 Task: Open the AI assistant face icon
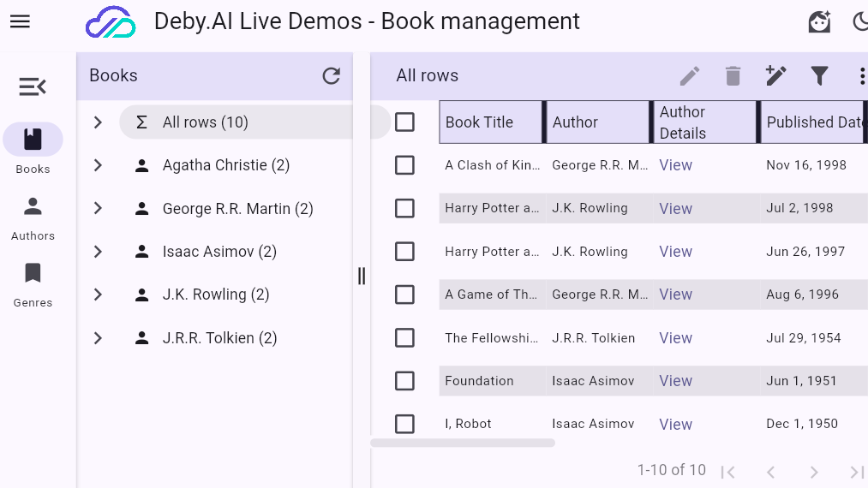[819, 22]
